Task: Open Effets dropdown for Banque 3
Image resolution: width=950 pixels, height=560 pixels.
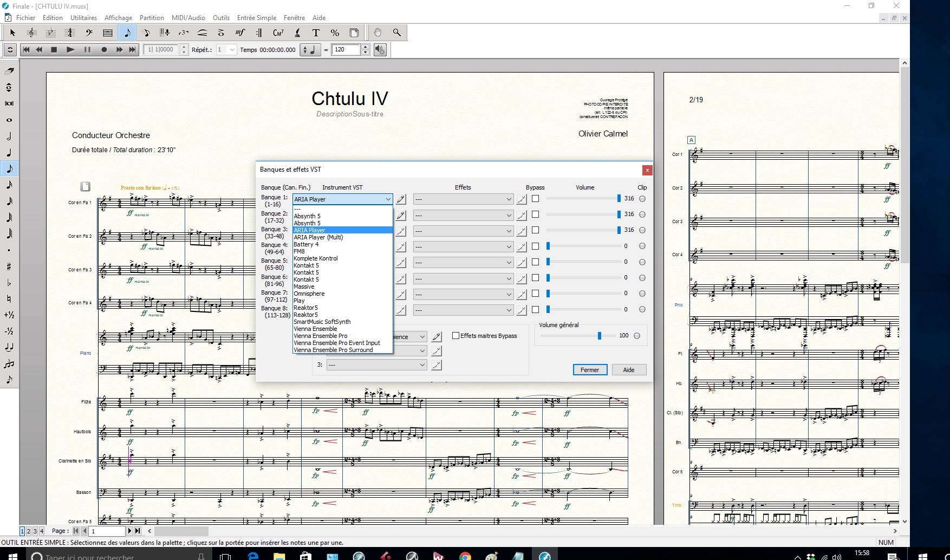Action: pyautogui.click(x=463, y=231)
